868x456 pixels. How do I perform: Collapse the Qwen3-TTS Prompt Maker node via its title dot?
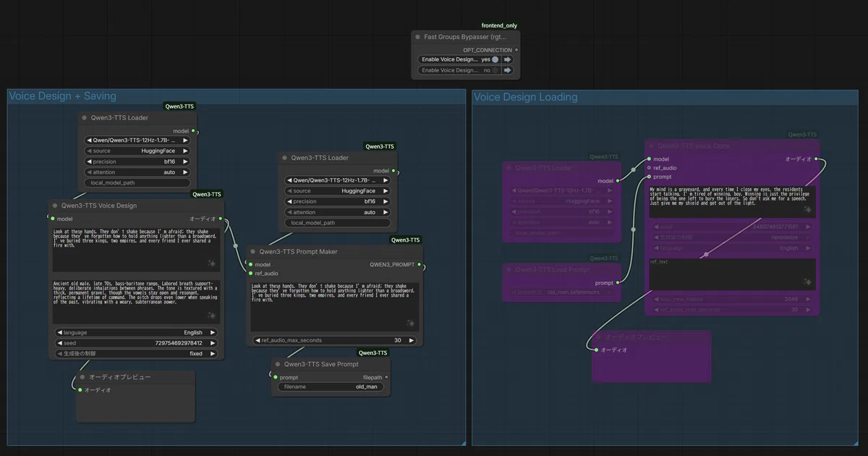[x=253, y=252]
